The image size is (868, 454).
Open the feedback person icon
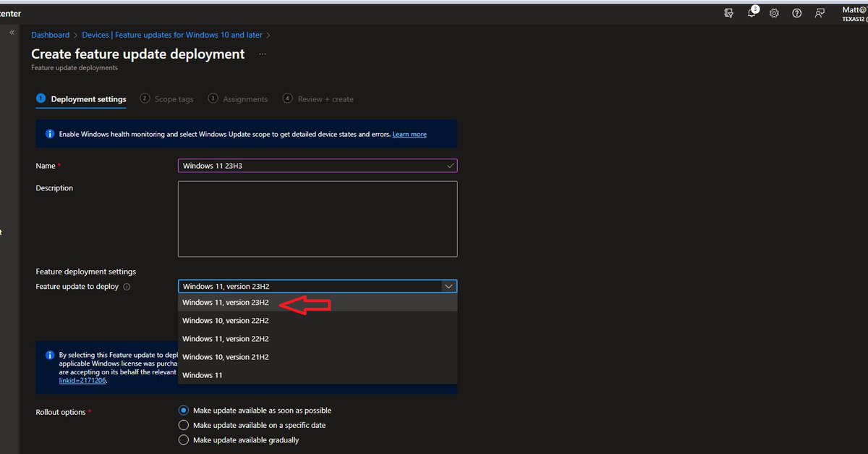pyautogui.click(x=820, y=13)
